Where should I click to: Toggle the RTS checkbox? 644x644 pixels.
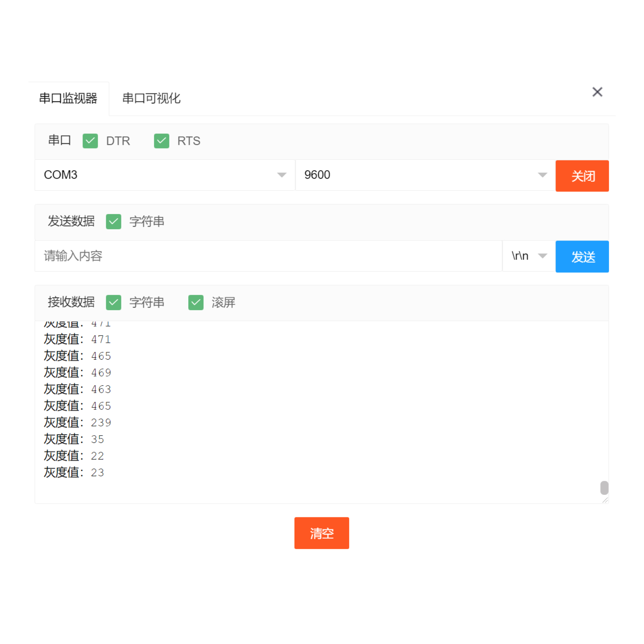(x=161, y=141)
